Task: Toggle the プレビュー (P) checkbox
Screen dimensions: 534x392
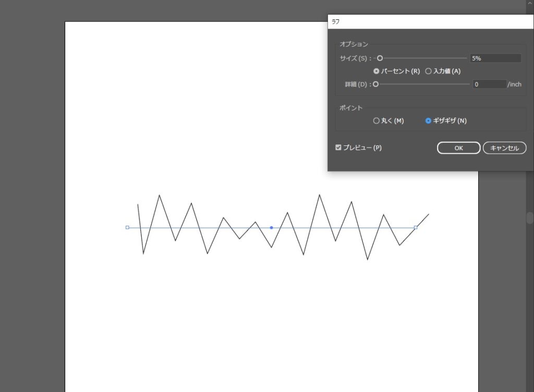Action: (338, 148)
